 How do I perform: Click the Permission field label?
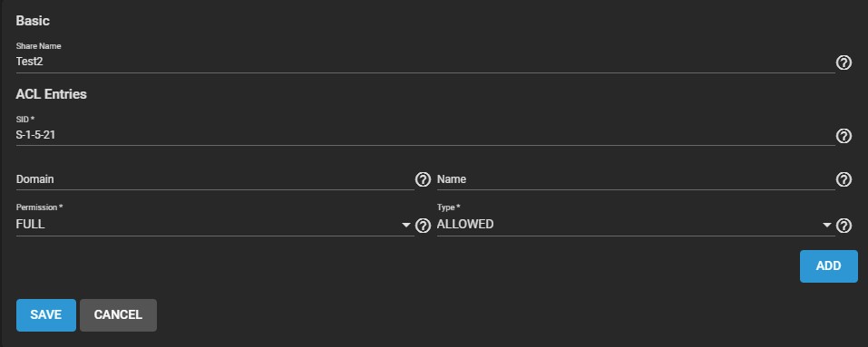click(39, 207)
